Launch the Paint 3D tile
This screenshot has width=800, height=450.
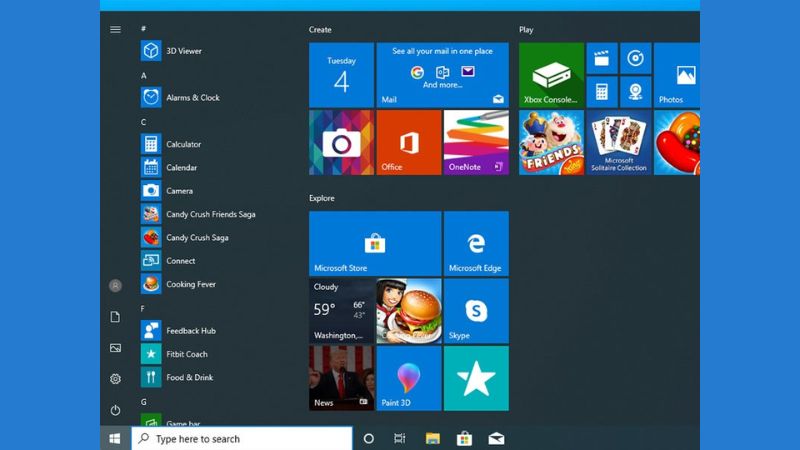coord(409,378)
